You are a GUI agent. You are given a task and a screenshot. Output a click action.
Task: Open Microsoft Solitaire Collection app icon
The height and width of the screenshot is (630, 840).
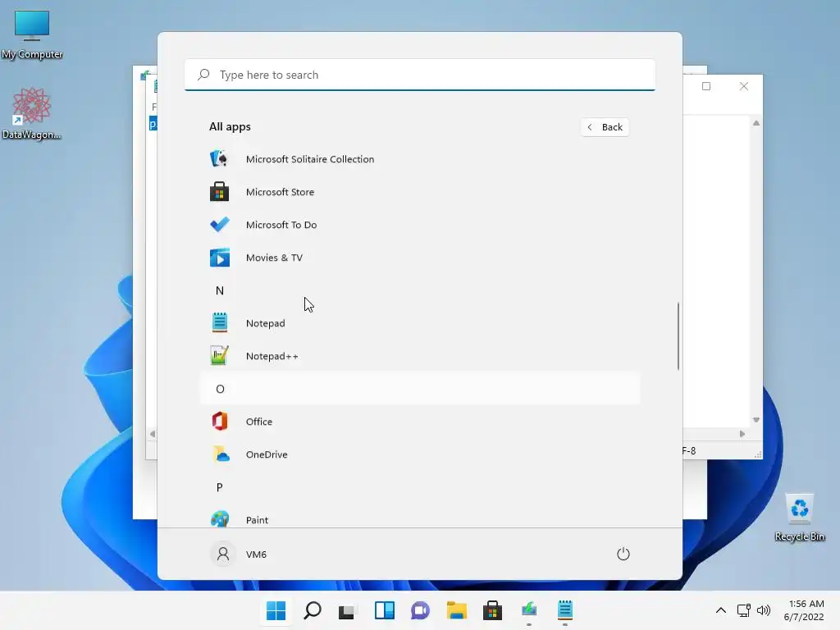click(x=219, y=159)
